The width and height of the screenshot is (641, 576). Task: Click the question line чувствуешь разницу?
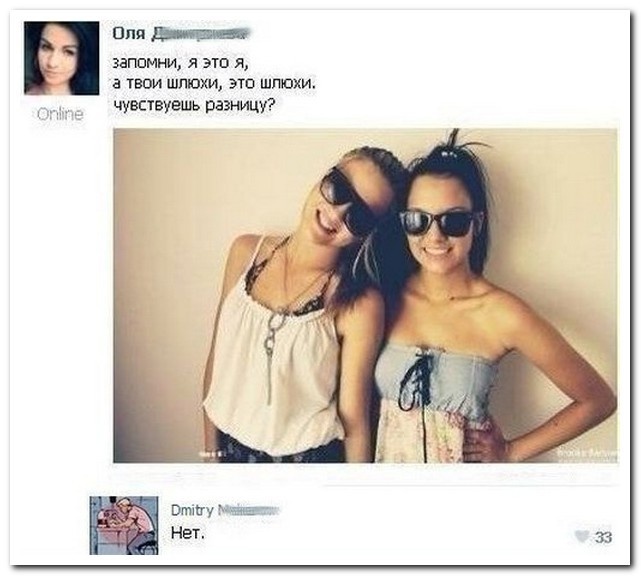click(193, 105)
